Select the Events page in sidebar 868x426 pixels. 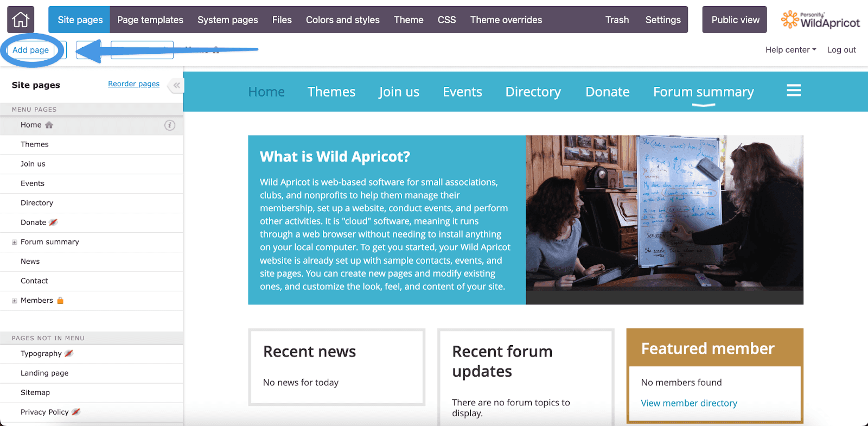tap(91, 183)
